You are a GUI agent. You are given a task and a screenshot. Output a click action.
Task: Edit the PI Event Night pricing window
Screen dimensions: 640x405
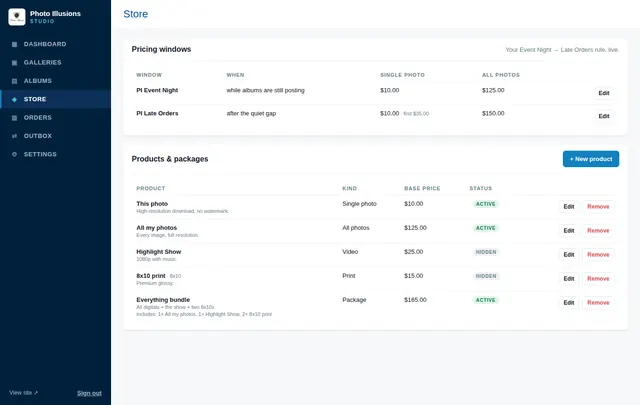(604, 93)
